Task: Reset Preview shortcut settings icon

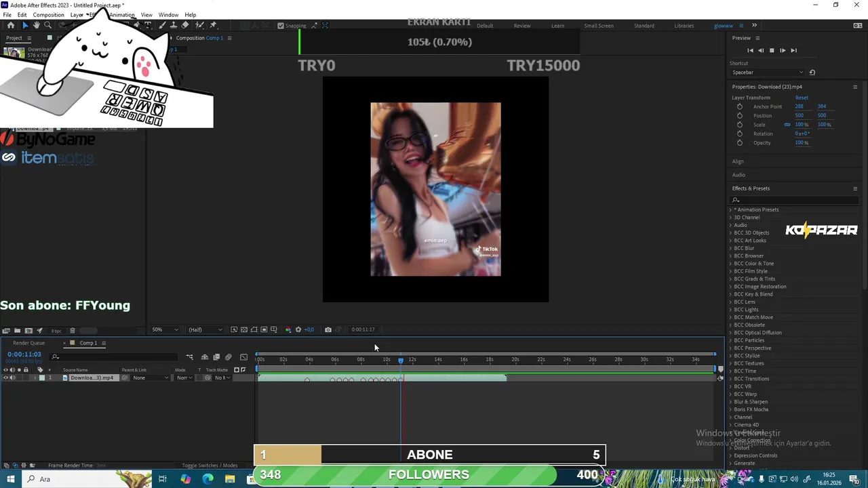Action: pos(812,73)
